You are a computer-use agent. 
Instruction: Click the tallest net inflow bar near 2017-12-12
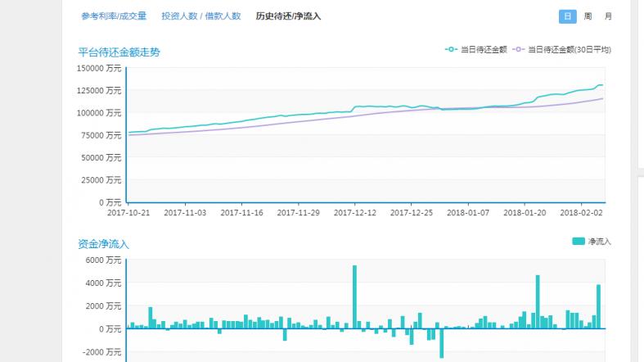[354, 297]
